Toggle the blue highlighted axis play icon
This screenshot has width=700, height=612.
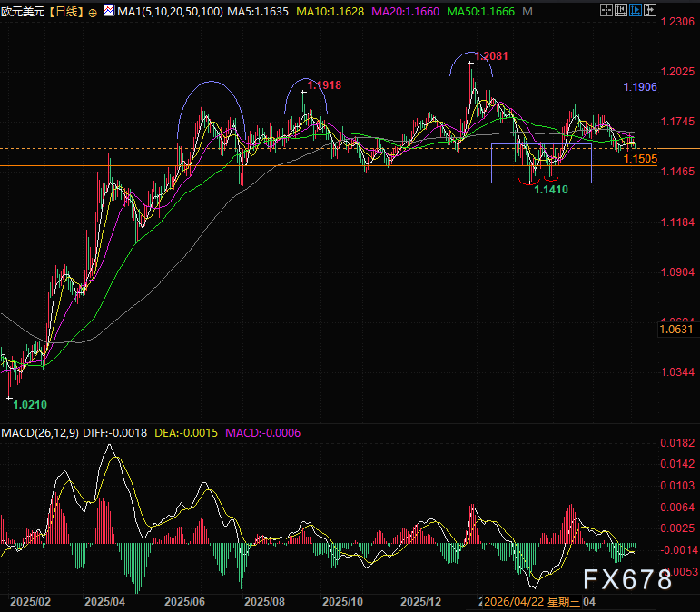[x=636, y=10]
